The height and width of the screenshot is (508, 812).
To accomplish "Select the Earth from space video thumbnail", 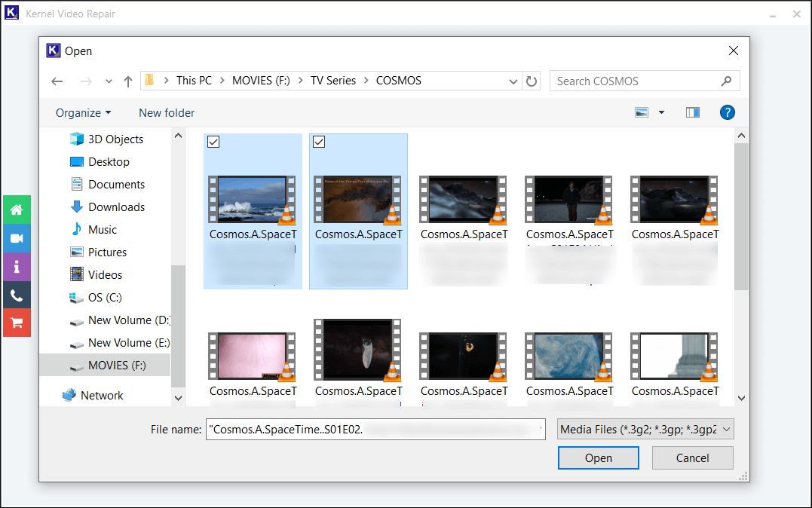I will coord(569,357).
